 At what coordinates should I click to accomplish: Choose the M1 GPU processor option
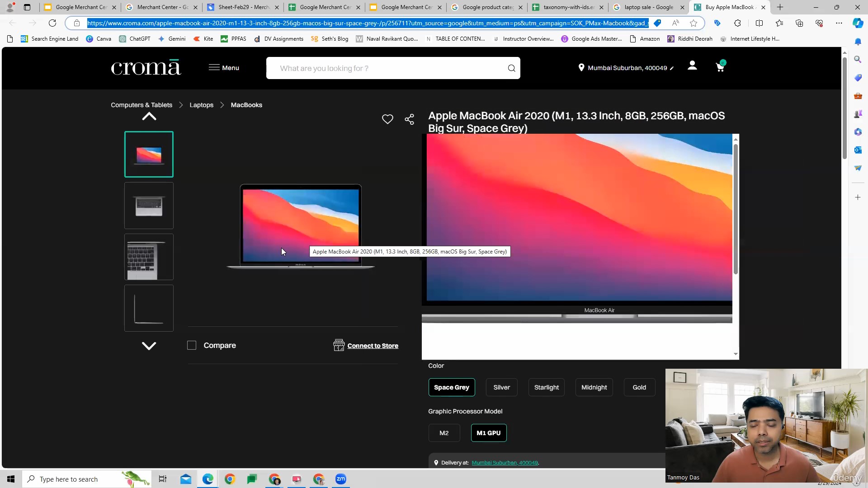coord(489,433)
